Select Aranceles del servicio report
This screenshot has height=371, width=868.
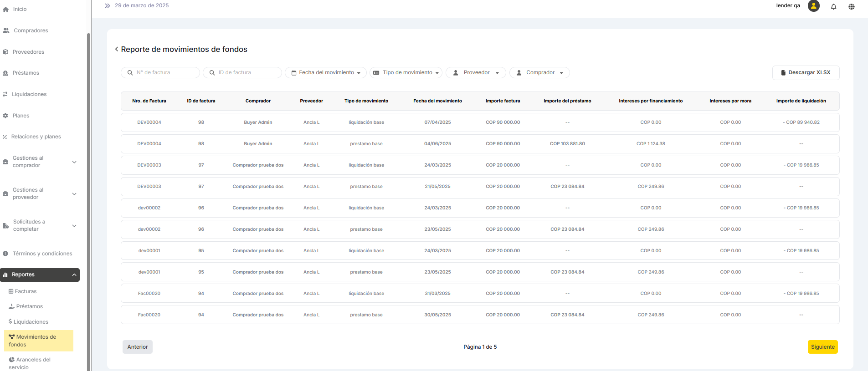(30, 363)
